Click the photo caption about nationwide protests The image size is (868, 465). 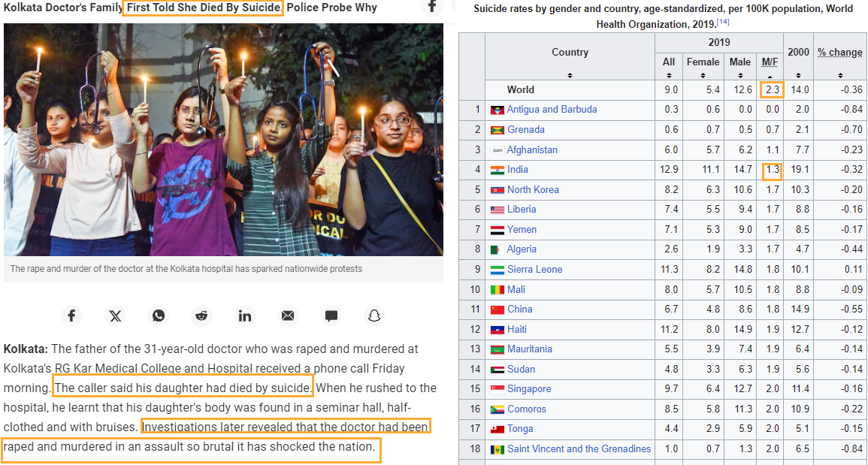186,269
